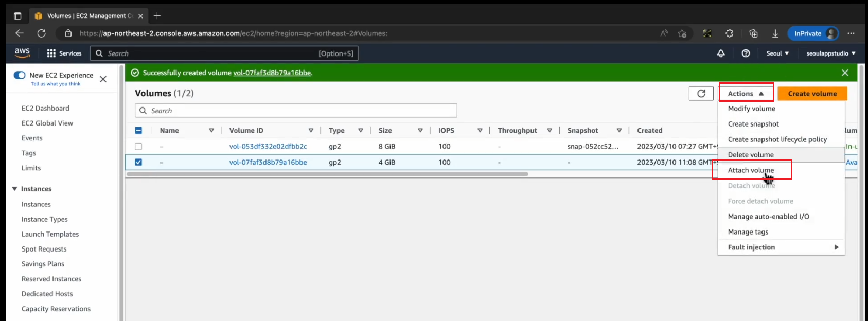Image resolution: width=868 pixels, height=321 pixels.
Task: Uncheck the vol-07faf3d8b79a16bbe row checkbox
Action: click(x=138, y=162)
